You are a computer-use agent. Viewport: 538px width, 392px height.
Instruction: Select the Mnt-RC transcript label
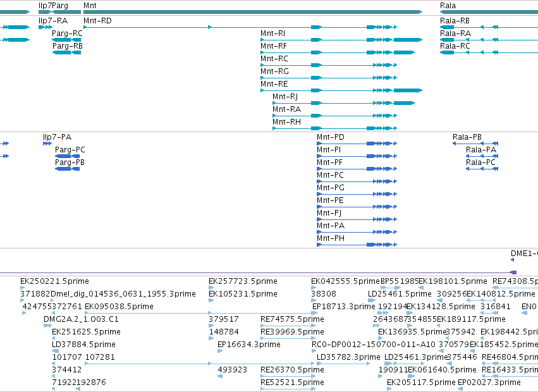tap(274, 59)
